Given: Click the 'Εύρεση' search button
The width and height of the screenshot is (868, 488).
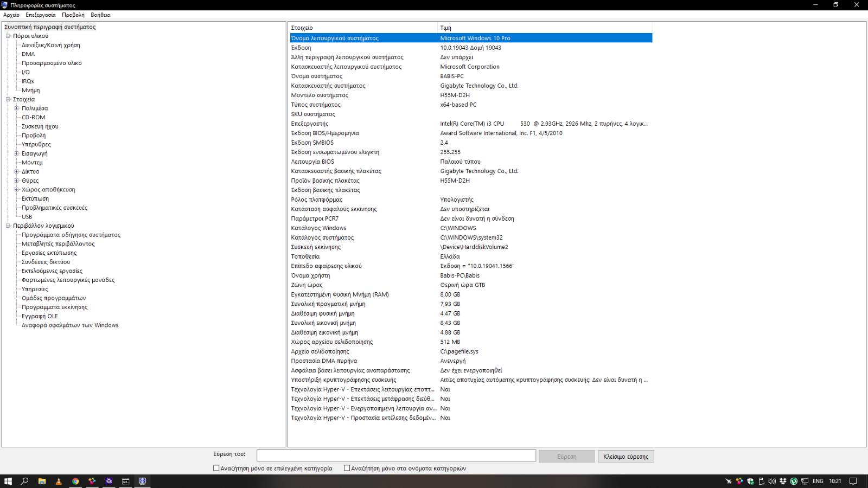Looking at the screenshot, I should point(567,457).
